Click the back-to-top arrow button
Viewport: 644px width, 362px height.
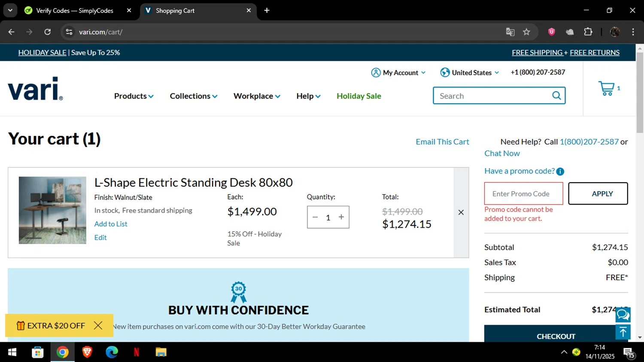(623, 332)
